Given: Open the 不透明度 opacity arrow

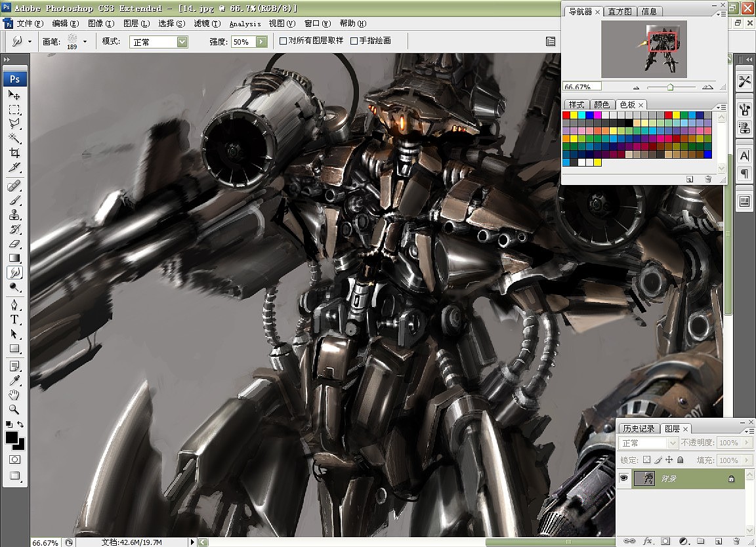Looking at the screenshot, I should click(747, 443).
